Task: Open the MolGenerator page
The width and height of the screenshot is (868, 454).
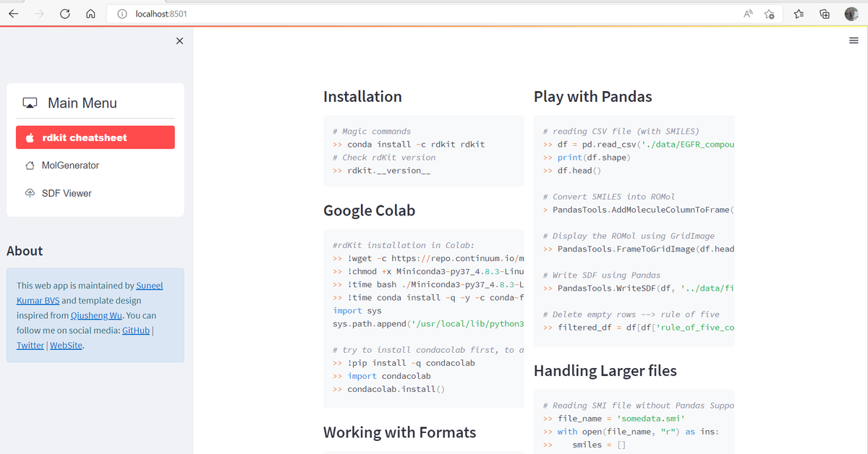Action: pyautogui.click(x=95, y=166)
